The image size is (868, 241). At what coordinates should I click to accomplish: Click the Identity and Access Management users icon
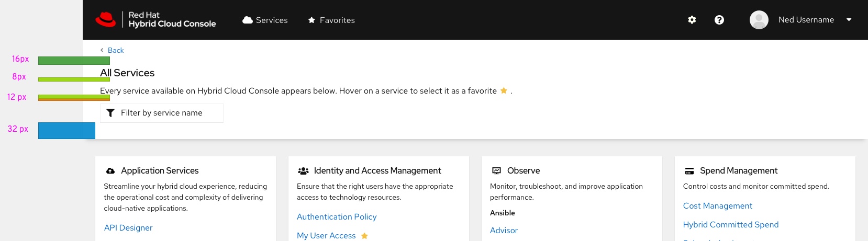(x=303, y=171)
